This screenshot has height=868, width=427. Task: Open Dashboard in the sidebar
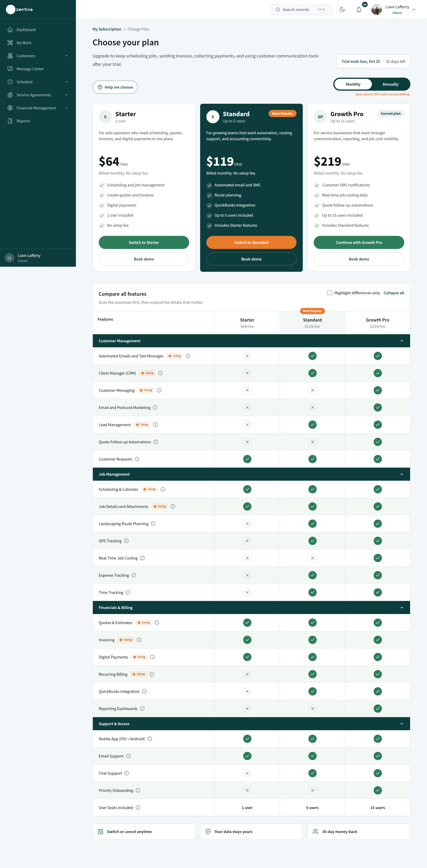(38, 30)
